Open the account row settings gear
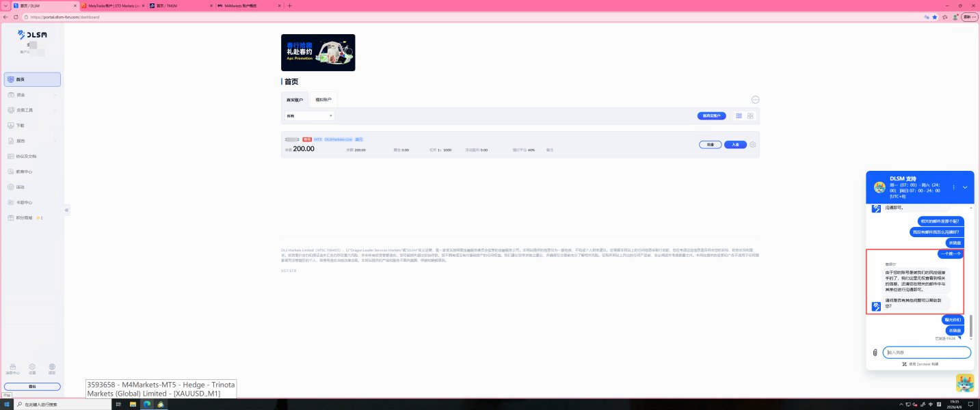 (753, 145)
